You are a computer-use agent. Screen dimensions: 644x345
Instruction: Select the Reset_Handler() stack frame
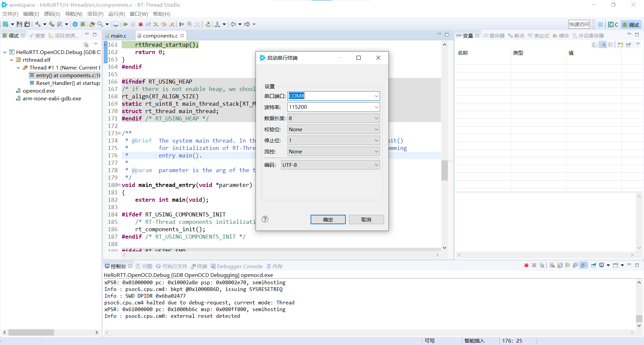coord(65,83)
